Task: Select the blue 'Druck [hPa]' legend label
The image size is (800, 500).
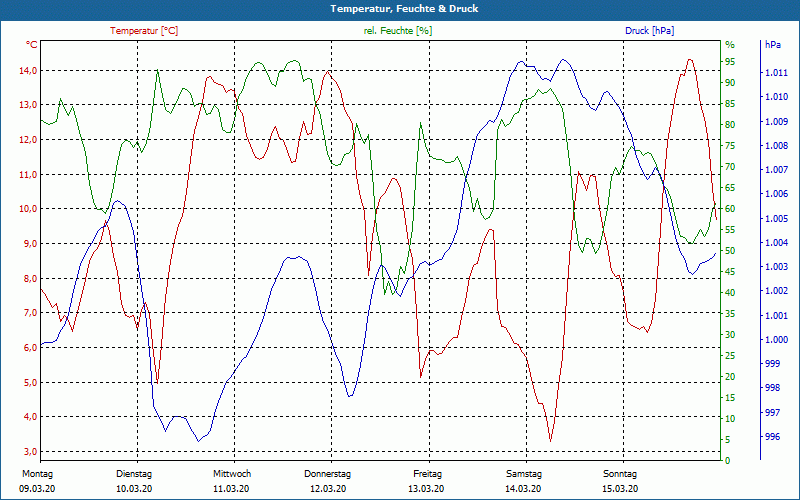Action: (649, 31)
